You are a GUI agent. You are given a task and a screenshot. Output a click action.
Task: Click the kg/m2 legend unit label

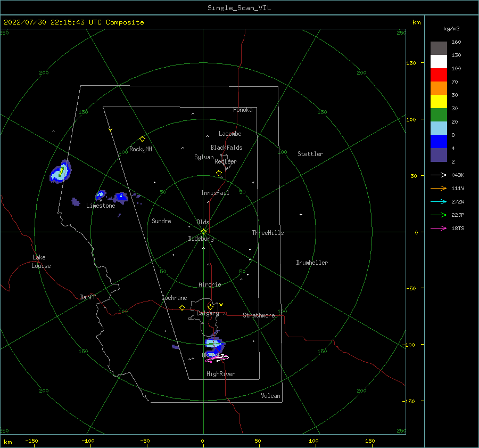tap(451, 29)
